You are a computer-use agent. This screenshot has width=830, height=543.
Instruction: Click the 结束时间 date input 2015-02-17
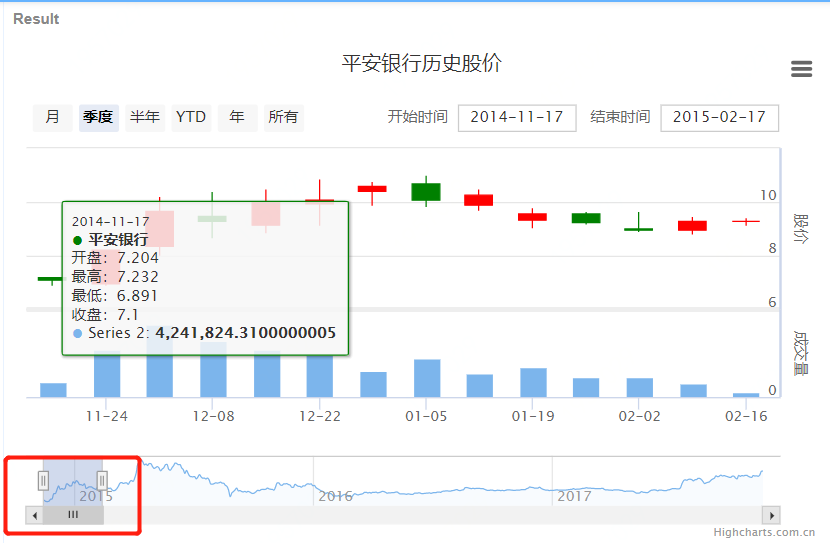point(719,117)
